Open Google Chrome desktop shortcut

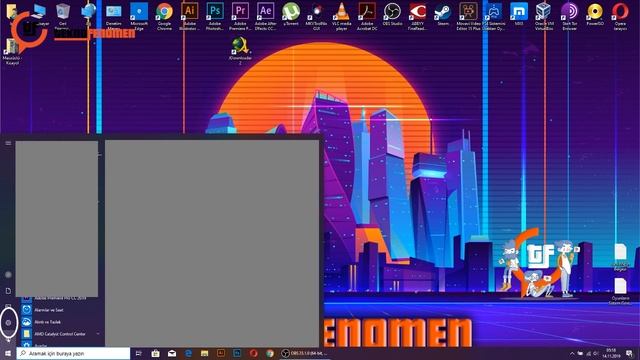[x=164, y=16]
